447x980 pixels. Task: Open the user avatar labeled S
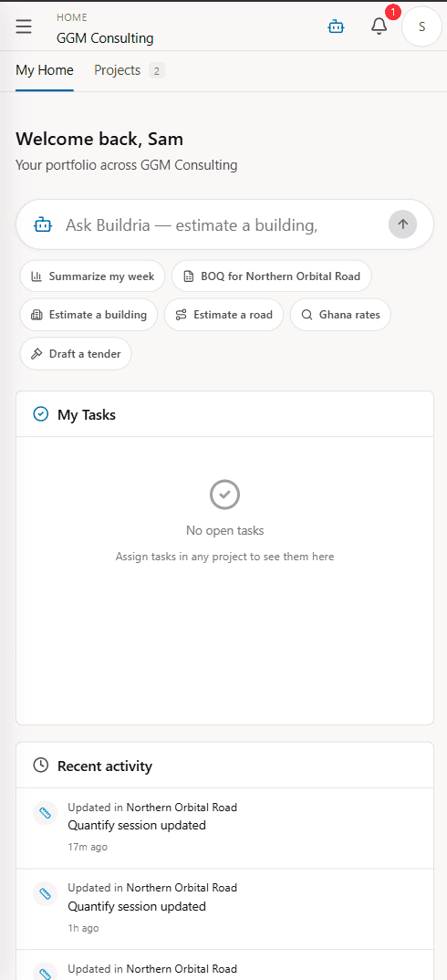[422, 26]
